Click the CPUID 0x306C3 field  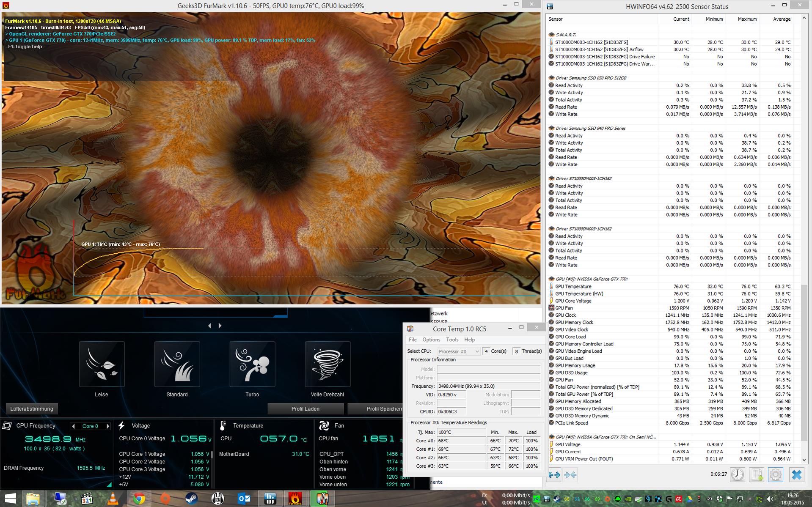tap(451, 411)
